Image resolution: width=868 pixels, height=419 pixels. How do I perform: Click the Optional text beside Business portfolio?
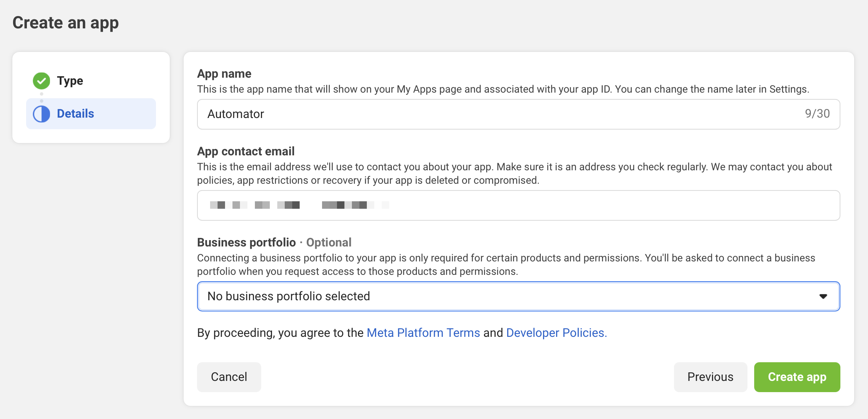click(x=329, y=242)
